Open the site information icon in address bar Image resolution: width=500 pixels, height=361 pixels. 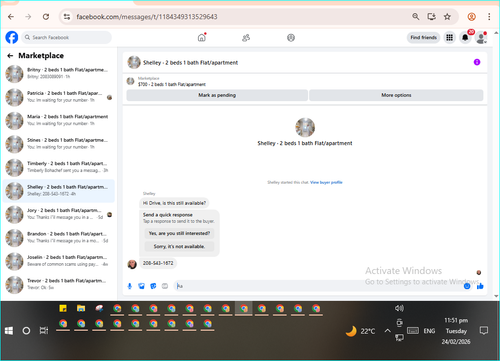pos(67,17)
